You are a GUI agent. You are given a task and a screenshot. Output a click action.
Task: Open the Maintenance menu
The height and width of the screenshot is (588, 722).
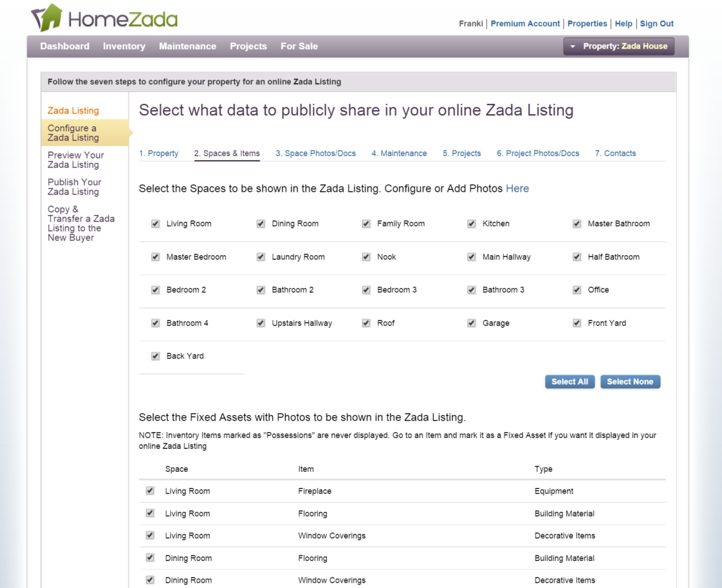click(187, 47)
